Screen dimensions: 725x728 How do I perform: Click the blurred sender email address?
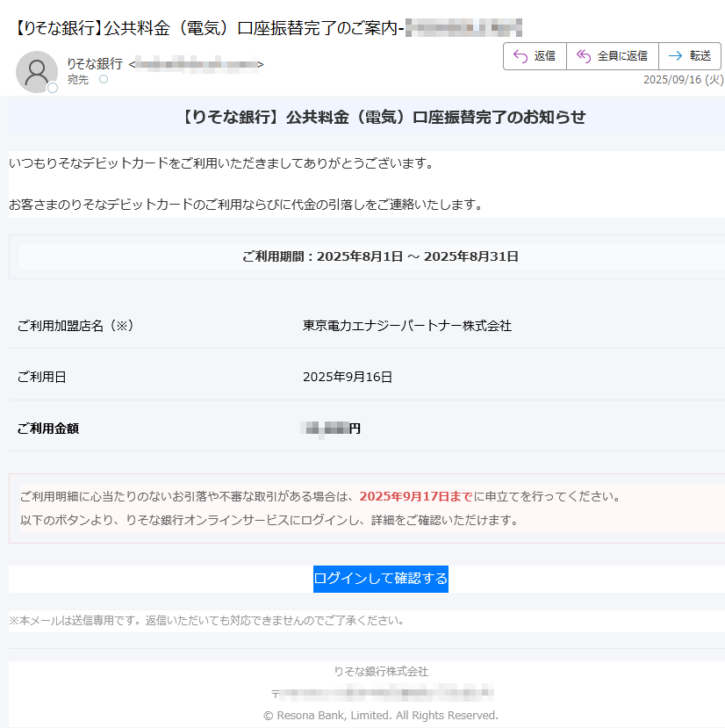coord(197,64)
